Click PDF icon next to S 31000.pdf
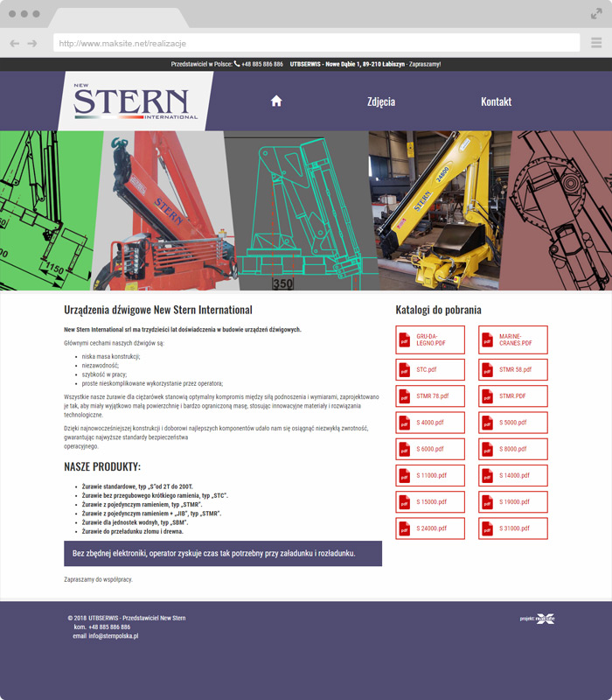Viewport: 612px width, 700px height. point(488,528)
